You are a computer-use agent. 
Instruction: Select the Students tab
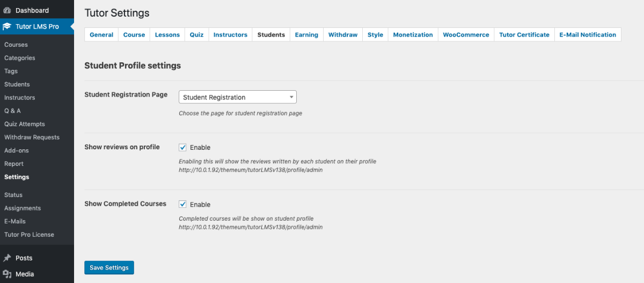pyautogui.click(x=271, y=34)
